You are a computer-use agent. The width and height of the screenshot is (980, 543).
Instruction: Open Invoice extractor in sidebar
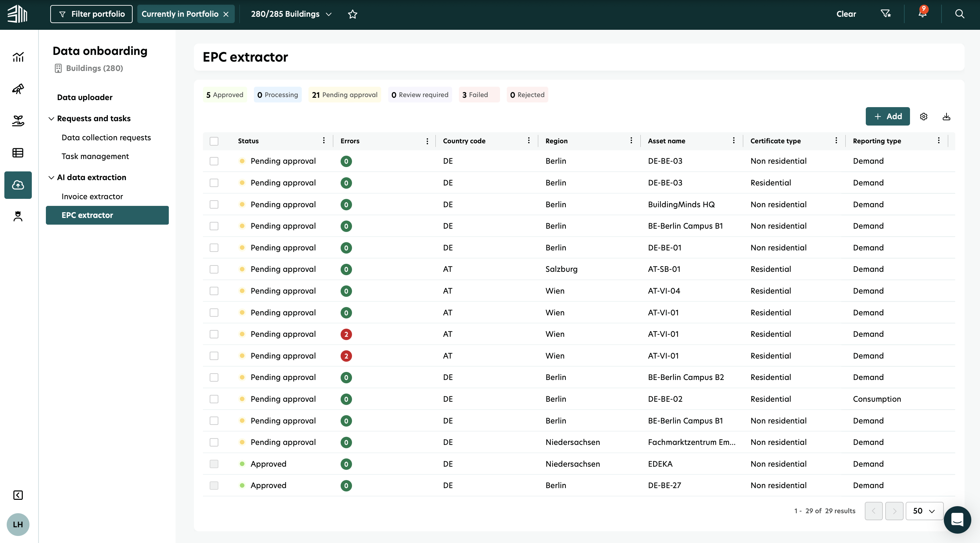click(92, 196)
